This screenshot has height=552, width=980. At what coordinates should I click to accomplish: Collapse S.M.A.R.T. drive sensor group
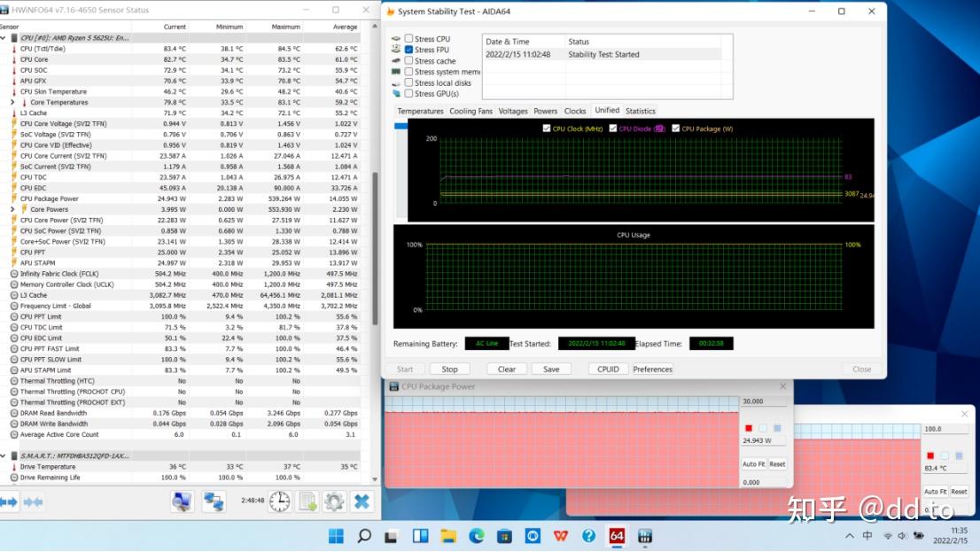tap(4, 455)
